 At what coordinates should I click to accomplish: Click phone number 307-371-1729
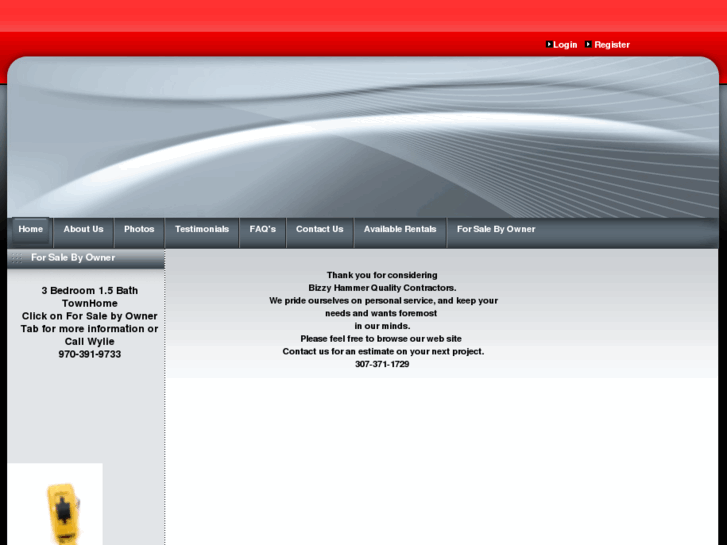pyautogui.click(x=382, y=365)
